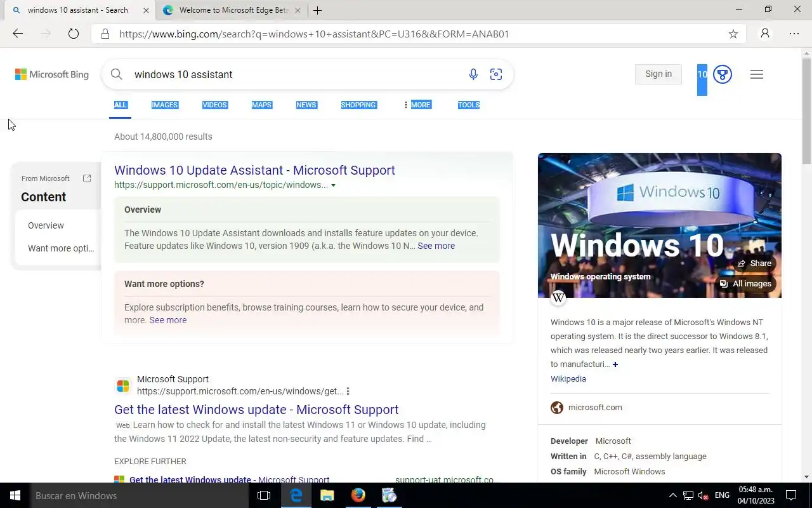Open the network icon in system tray
Viewport: 812px width, 508px height.
688,495
